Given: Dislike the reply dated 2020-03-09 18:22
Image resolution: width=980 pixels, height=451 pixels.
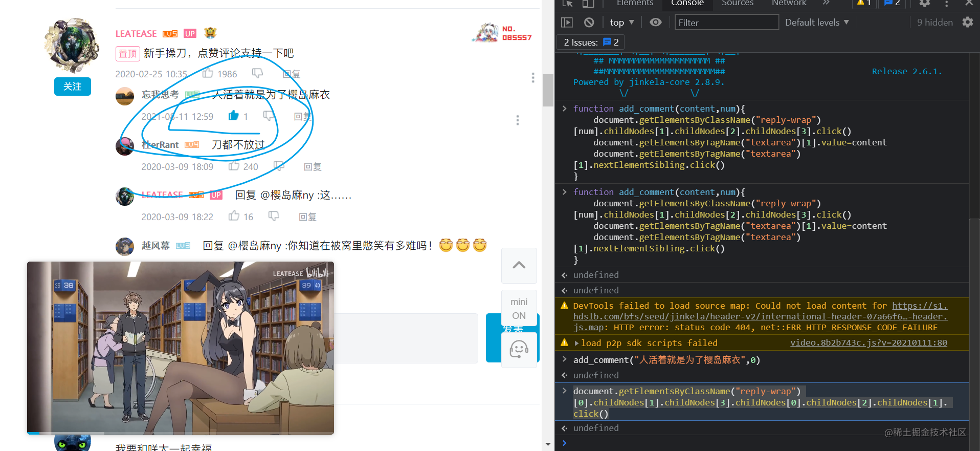Looking at the screenshot, I should coord(274,216).
